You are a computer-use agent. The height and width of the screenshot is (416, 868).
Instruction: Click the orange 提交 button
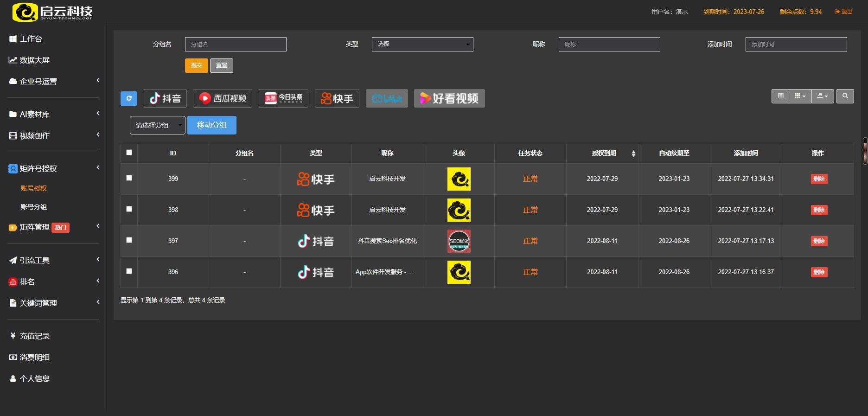tap(197, 65)
